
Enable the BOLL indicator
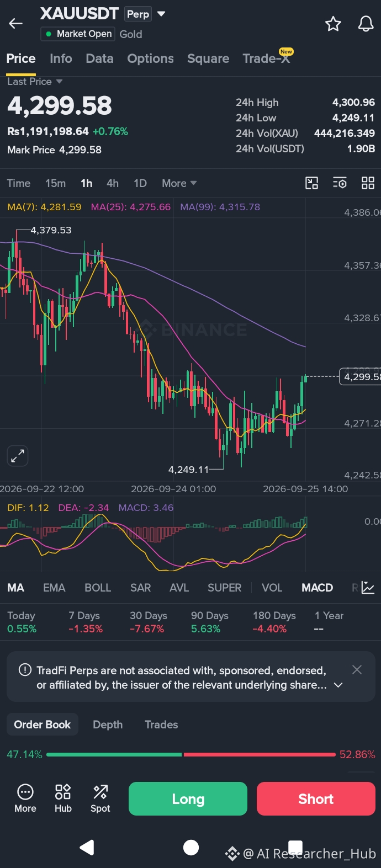[x=98, y=588]
